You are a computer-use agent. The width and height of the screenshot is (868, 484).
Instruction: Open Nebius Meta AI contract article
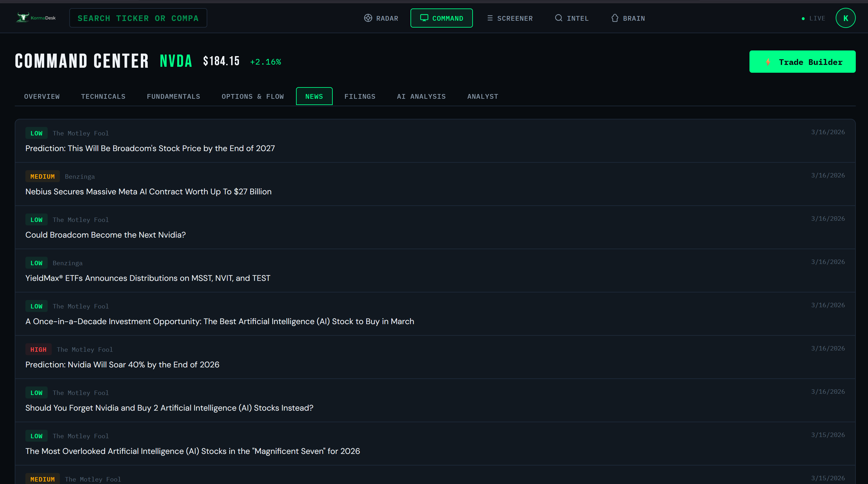[148, 192]
